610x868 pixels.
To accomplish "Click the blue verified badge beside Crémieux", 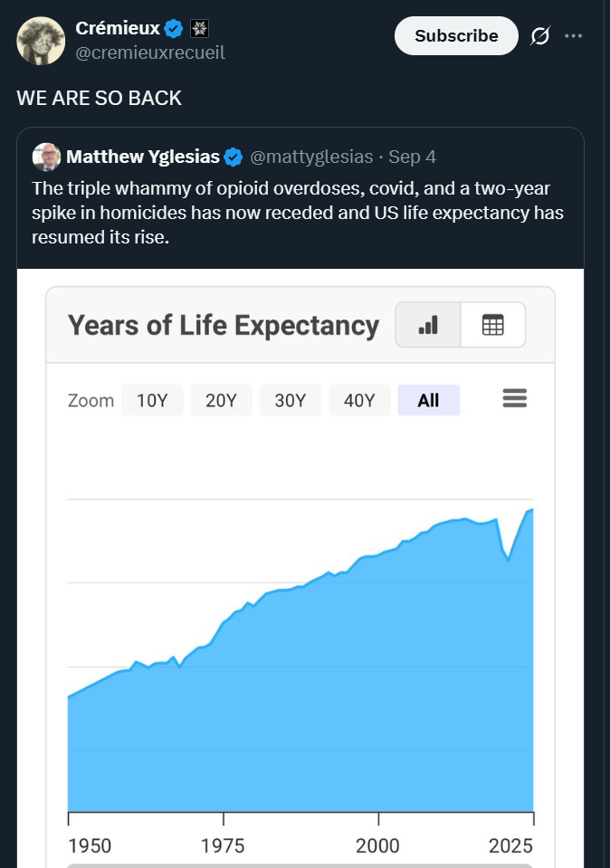I will point(173,29).
